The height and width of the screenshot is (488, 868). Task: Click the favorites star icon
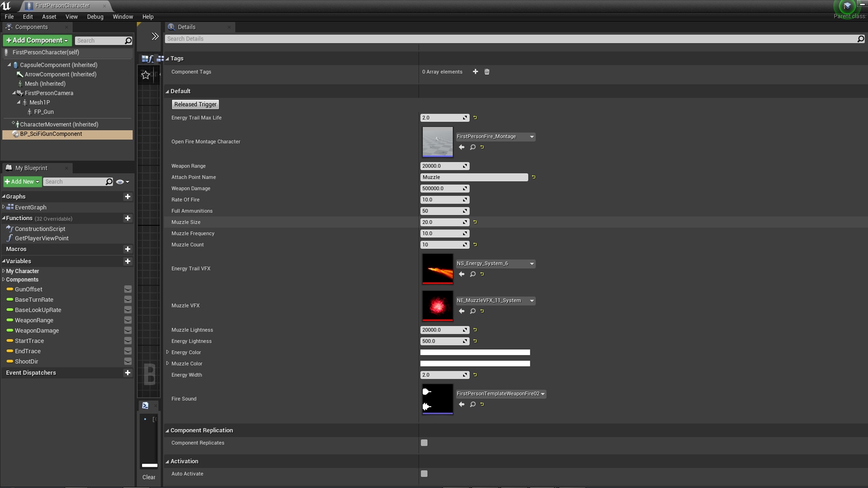click(x=146, y=75)
